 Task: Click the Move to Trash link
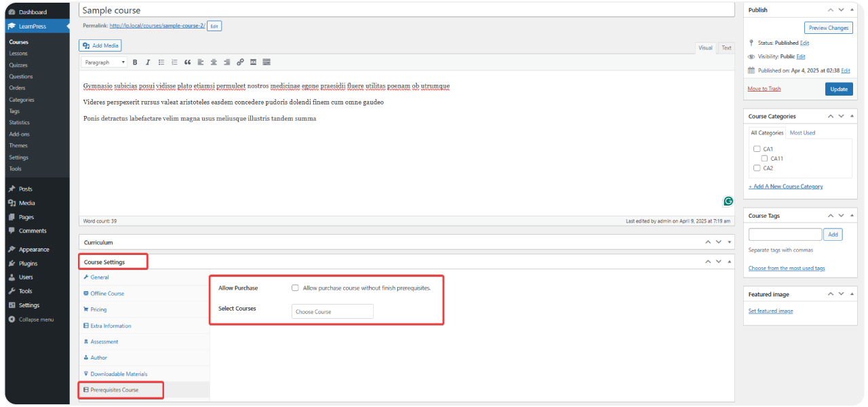pyautogui.click(x=764, y=89)
